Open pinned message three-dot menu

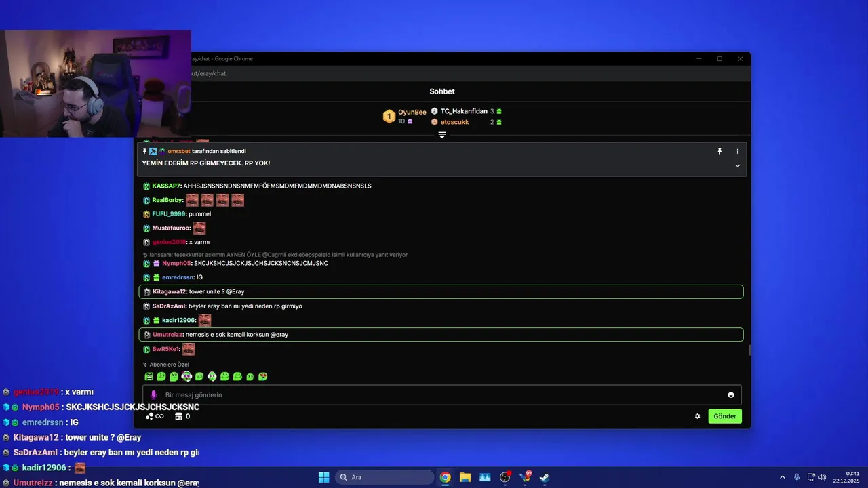pos(738,151)
